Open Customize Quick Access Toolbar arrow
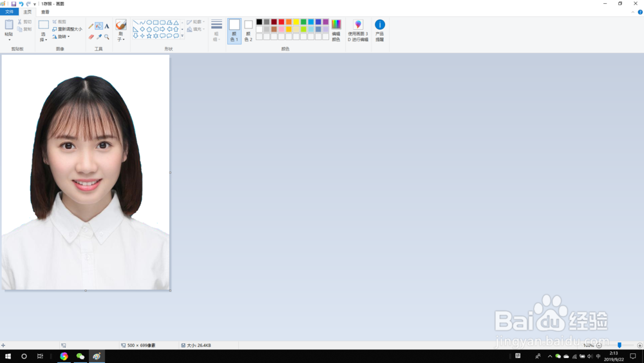Image resolution: width=644 pixels, height=363 pixels. point(35,4)
